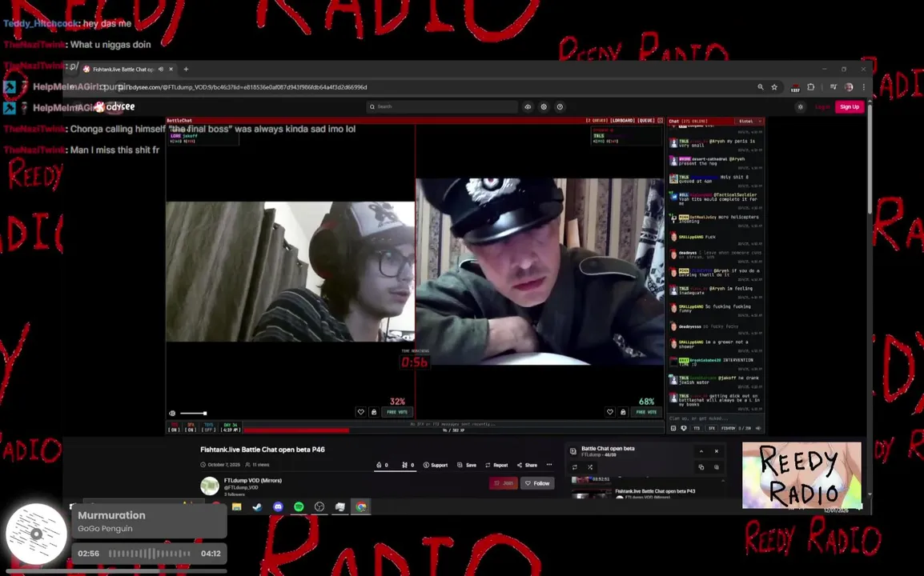Mute the Fishtank.live tab audio icon
The height and width of the screenshot is (576, 924).
(161, 69)
